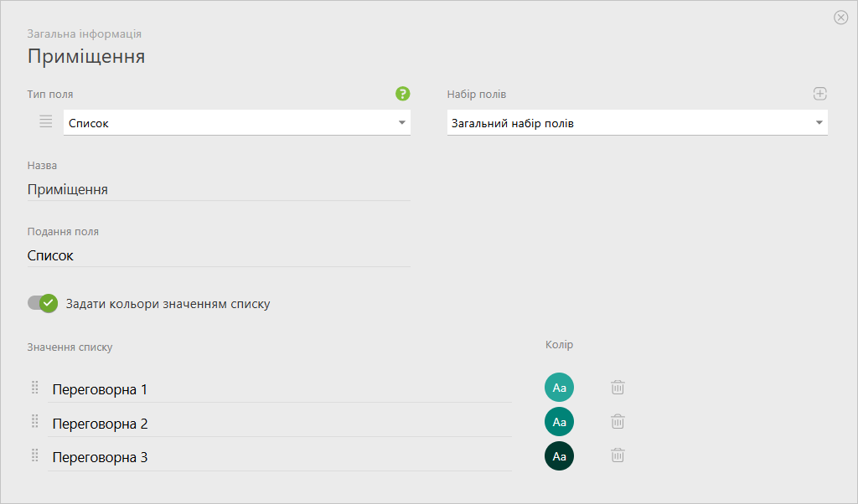The image size is (858, 504).
Task: Pick color for Переговорна 3
Action: coord(559,456)
